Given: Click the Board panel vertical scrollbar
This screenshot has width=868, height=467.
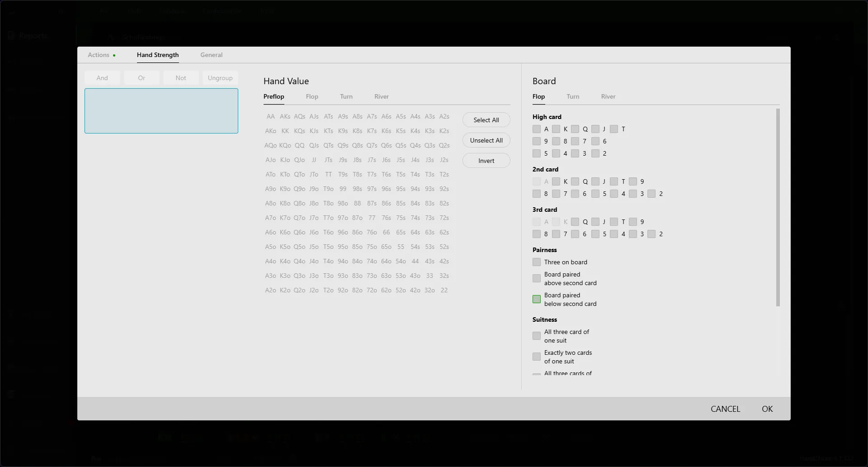Looking at the screenshot, I should [x=778, y=207].
